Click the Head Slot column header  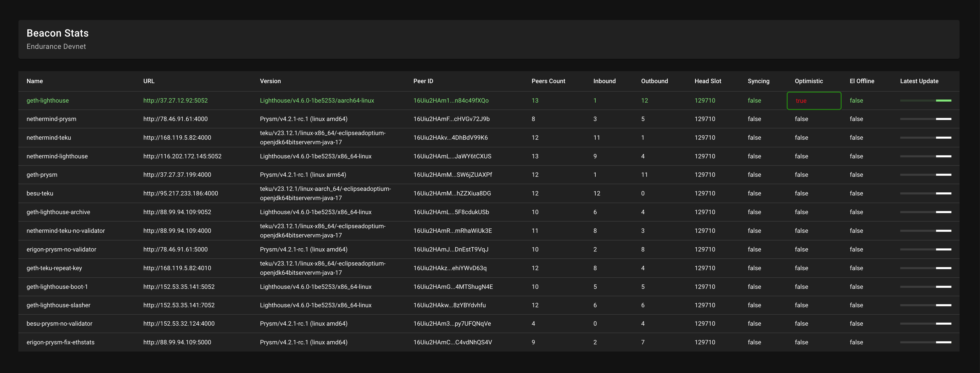click(x=708, y=81)
